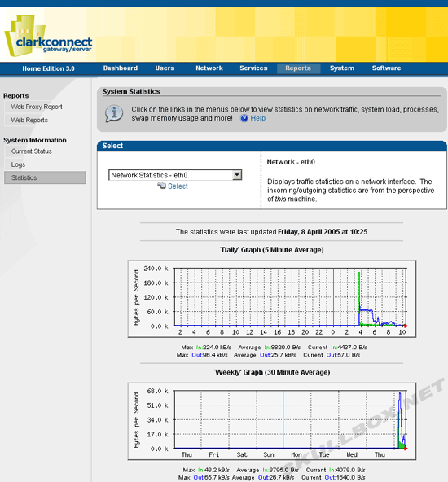Open the Network Statistics - eth0 dropdown arrow

[x=237, y=175]
